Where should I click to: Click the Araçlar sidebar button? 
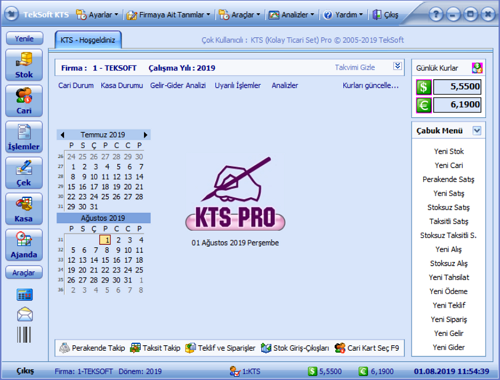pos(24,273)
